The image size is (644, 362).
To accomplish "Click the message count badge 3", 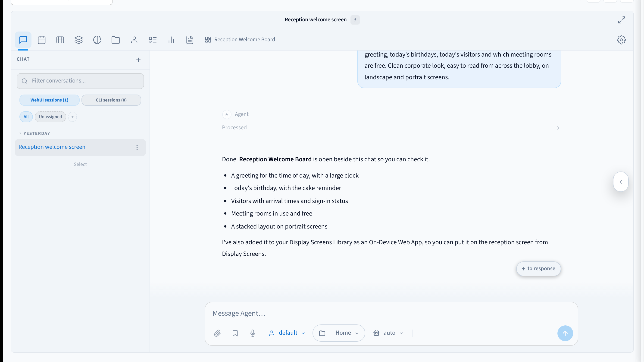I will (355, 20).
